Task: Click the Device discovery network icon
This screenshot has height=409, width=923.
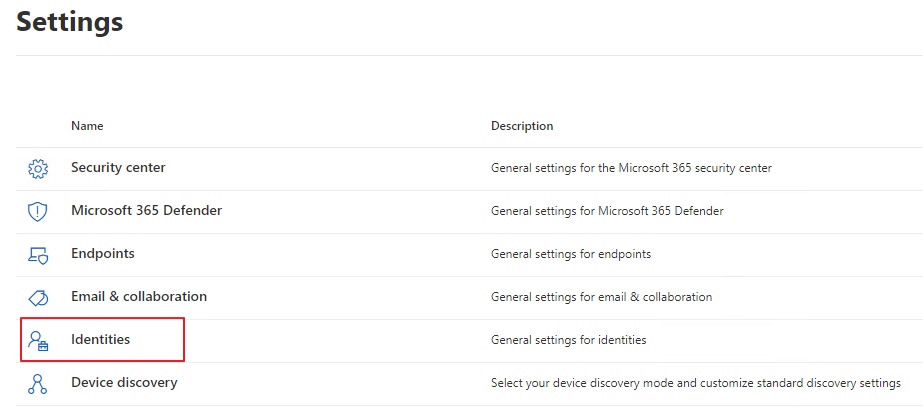Action: [38, 384]
